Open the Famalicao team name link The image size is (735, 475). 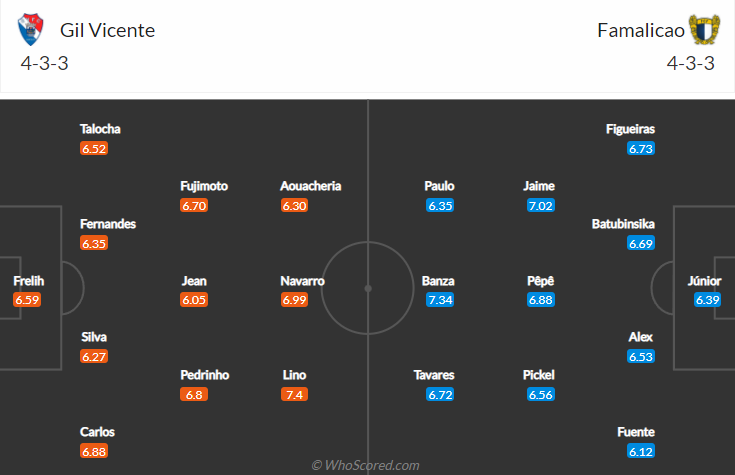tap(641, 30)
